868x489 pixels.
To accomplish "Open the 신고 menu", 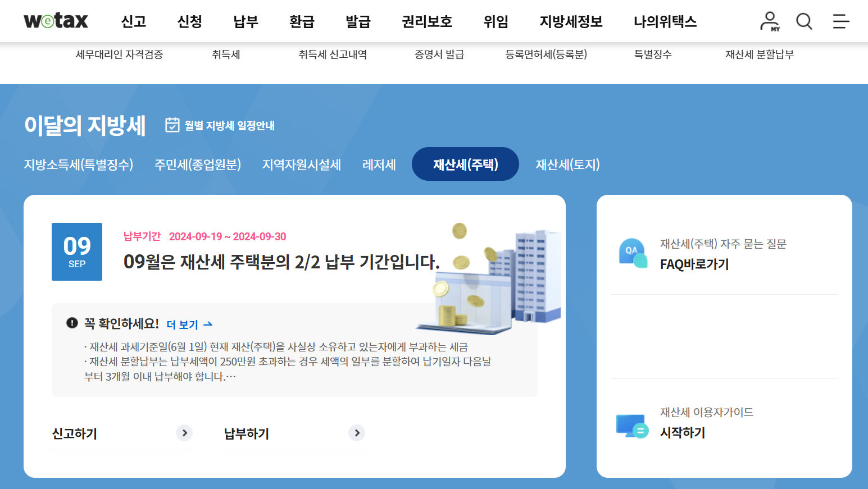I will (134, 21).
